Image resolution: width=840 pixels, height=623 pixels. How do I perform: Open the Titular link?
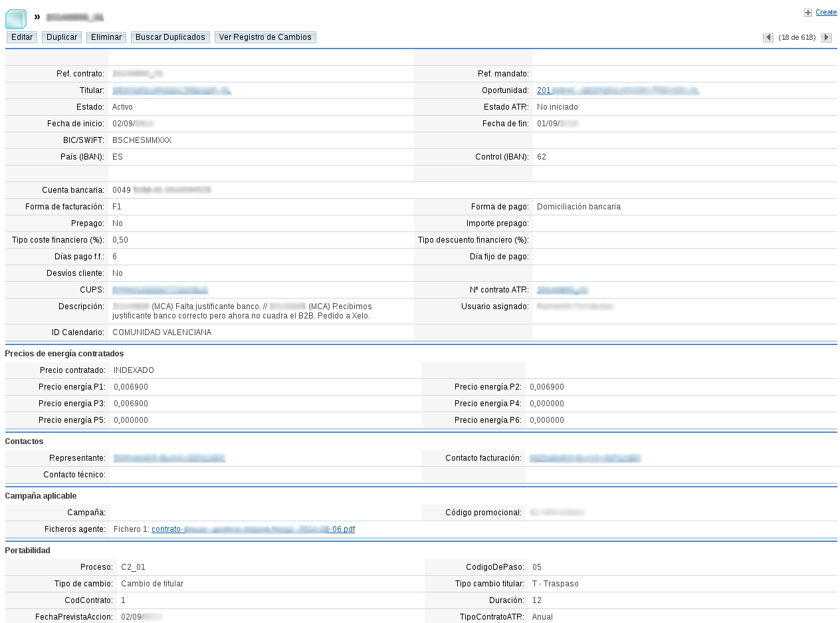(x=171, y=90)
